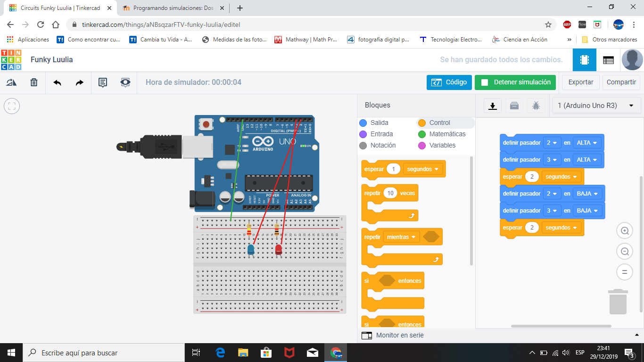644x362 pixels.
Task: Reset blocks workspace zoom
Action: point(625,272)
